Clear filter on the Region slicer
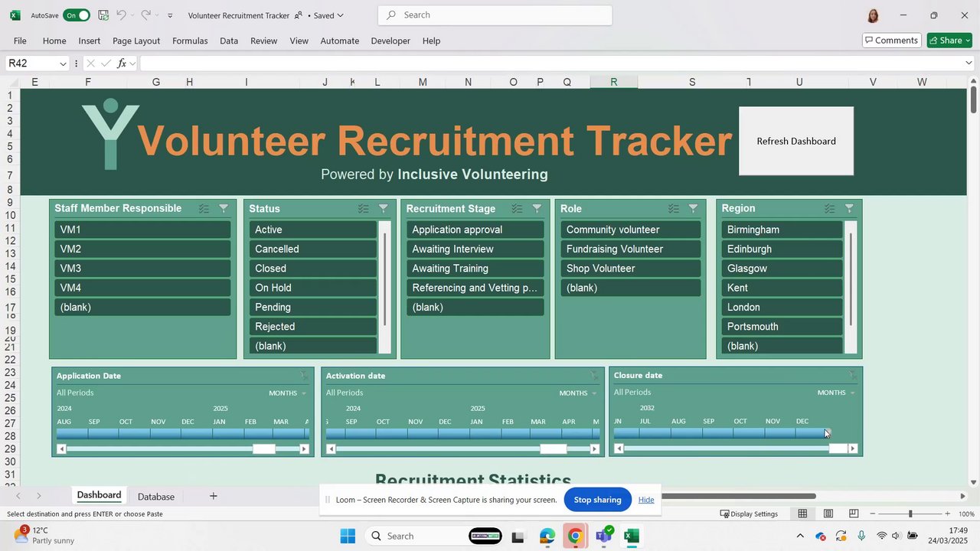 tap(849, 208)
